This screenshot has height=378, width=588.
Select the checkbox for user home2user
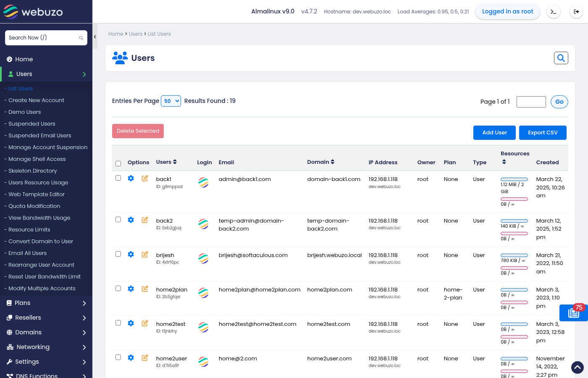point(118,357)
